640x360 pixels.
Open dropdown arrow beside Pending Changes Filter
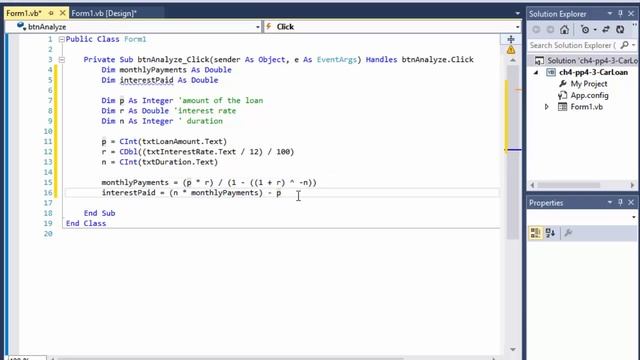(x=595, y=29)
